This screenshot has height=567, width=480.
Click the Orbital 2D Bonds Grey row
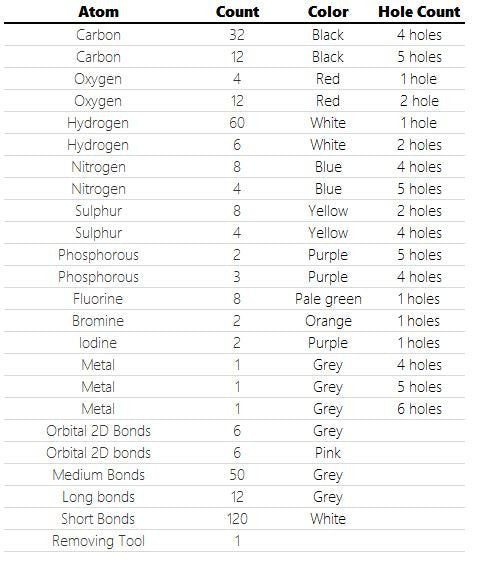pos(234,431)
